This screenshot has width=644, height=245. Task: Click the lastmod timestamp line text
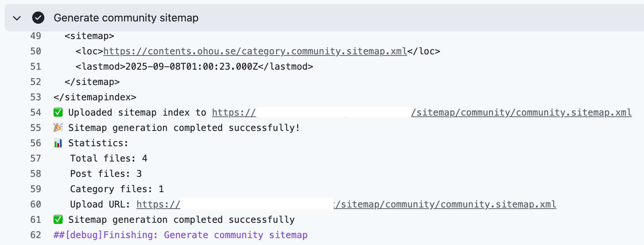(194, 67)
